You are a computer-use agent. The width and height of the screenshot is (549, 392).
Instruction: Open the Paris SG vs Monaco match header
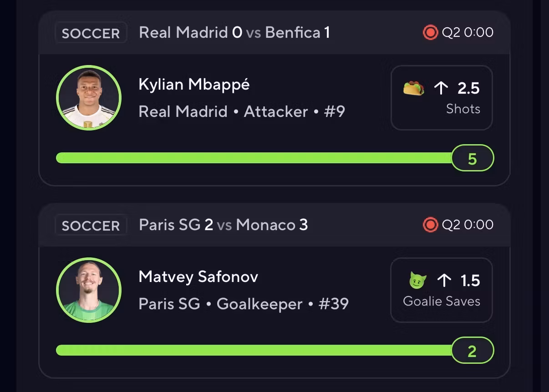(223, 225)
